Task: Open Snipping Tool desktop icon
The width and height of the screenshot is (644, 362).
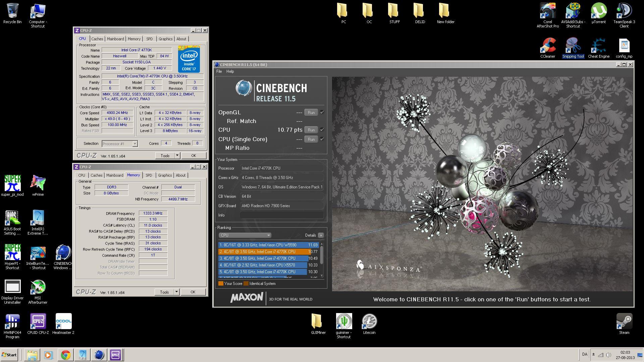Action: [x=573, y=48]
